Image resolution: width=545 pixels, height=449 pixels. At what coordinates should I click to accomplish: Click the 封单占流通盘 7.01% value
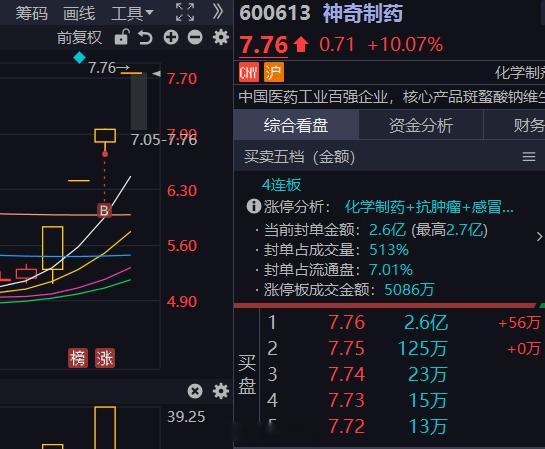tap(391, 270)
